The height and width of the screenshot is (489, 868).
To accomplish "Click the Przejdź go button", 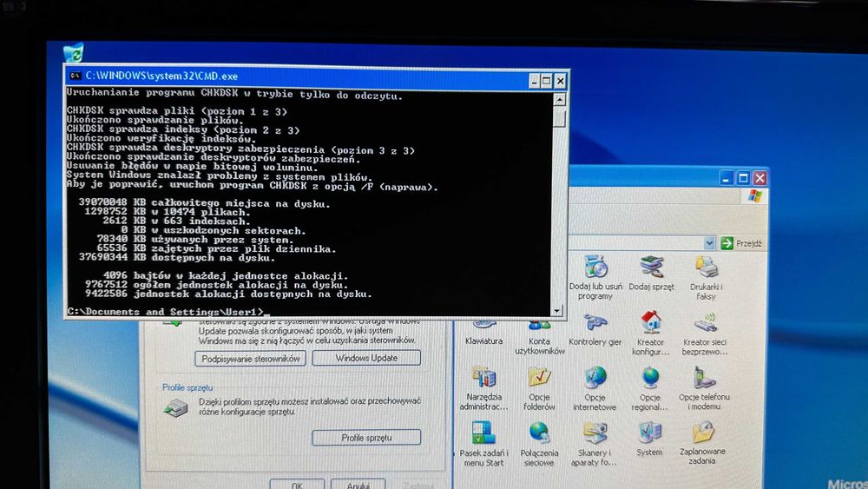I will 742,243.
